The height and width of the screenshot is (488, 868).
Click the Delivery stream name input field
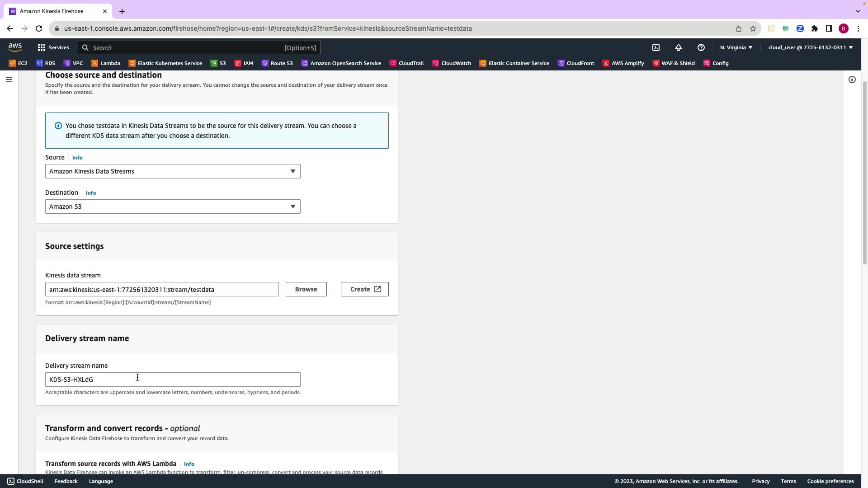point(173,380)
